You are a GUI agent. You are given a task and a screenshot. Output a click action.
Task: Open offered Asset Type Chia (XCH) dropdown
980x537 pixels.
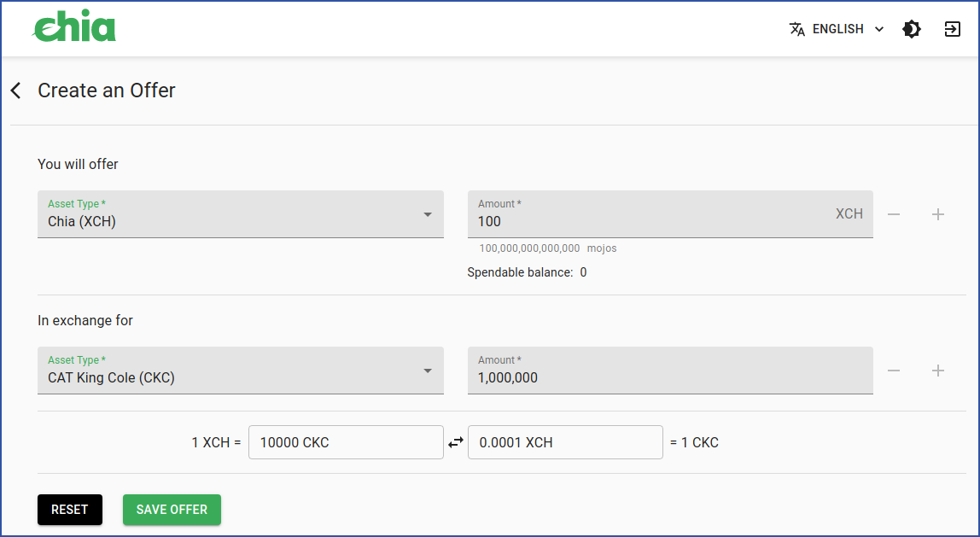(241, 213)
